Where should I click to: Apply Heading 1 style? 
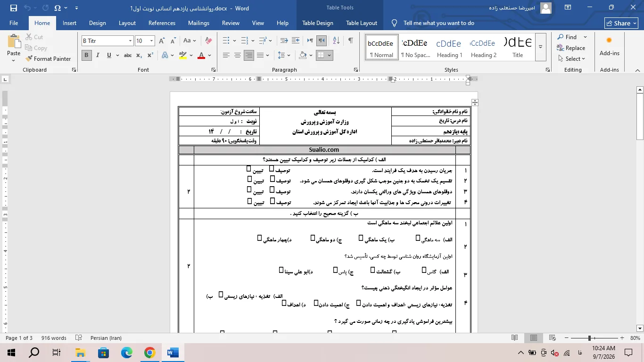(449, 47)
